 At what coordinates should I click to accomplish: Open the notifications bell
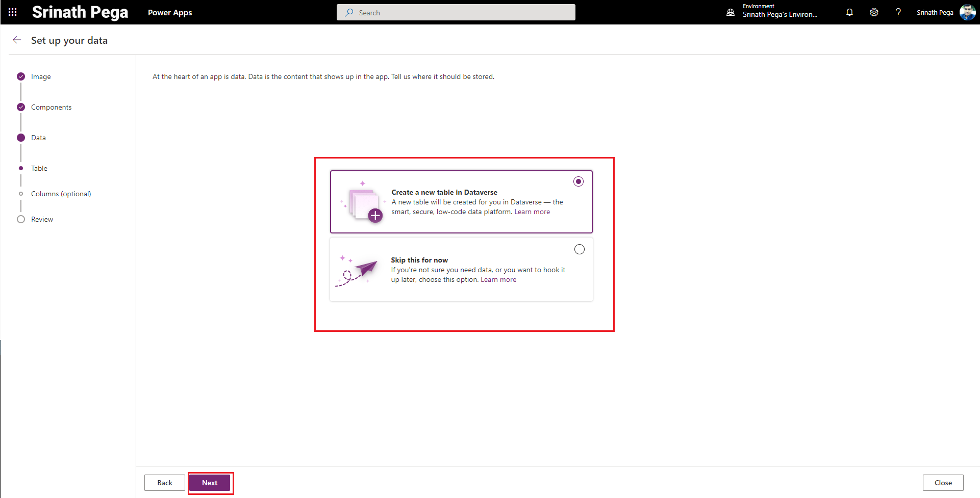[849, 12]
